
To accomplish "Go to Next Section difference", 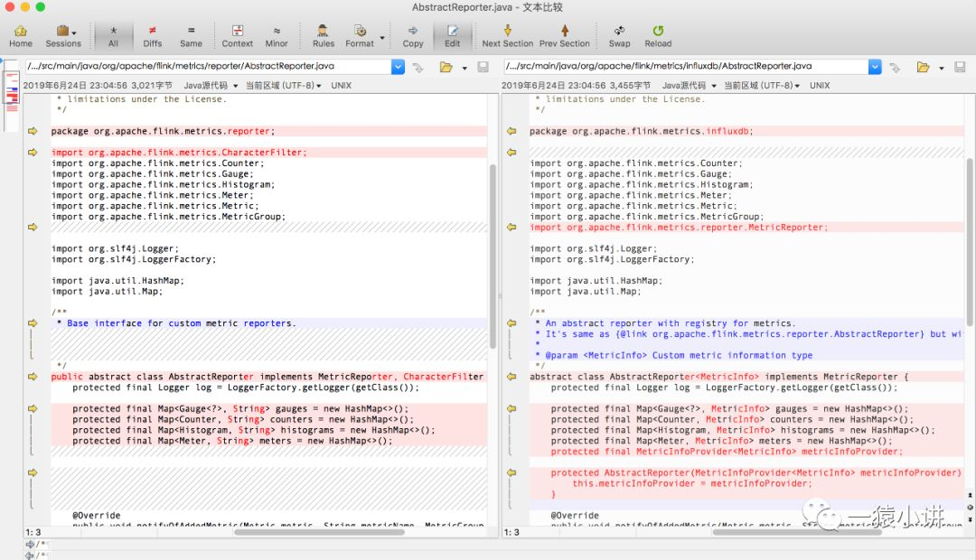I will 507,36.
